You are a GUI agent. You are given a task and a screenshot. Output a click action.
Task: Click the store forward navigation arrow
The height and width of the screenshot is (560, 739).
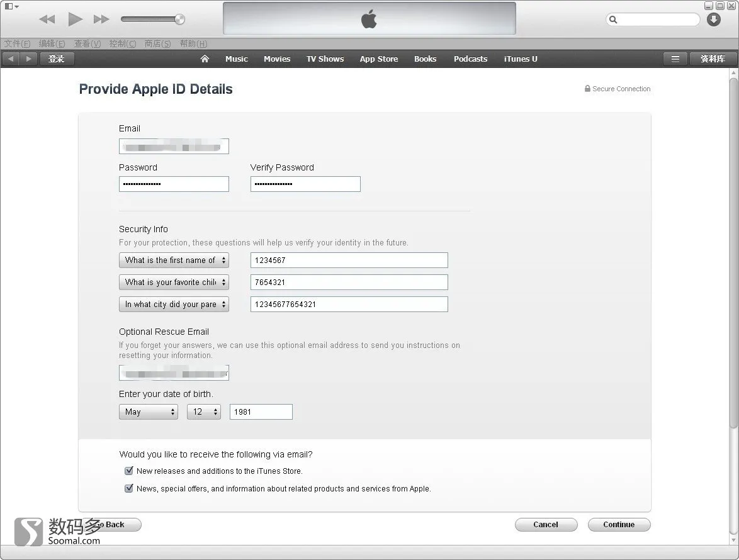(x=28, y=59)
